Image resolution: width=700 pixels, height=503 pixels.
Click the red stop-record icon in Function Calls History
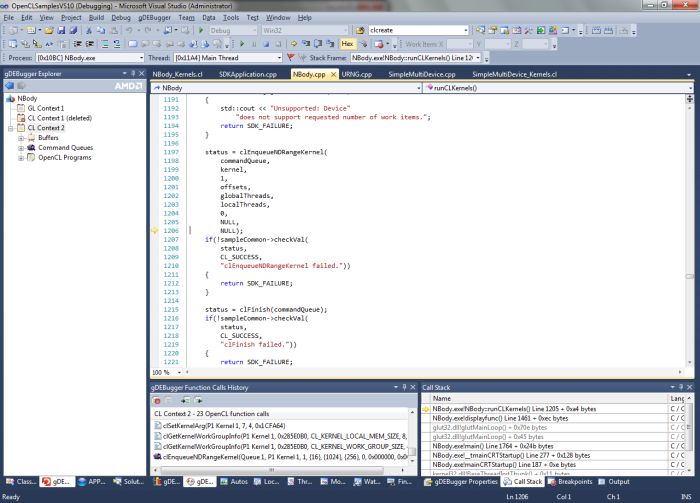click(157, 400)
